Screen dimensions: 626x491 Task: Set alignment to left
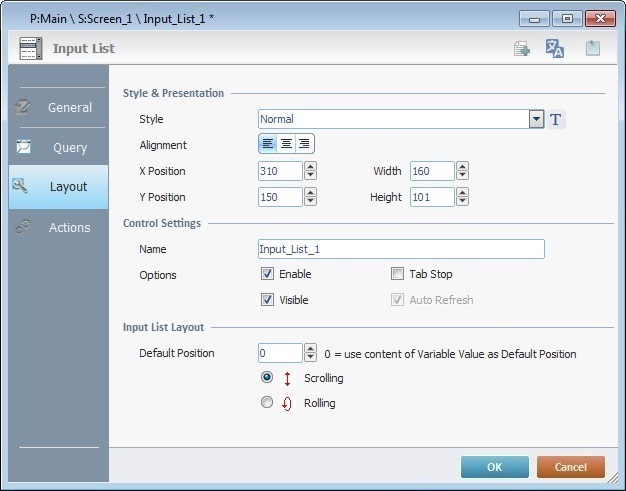268,145
